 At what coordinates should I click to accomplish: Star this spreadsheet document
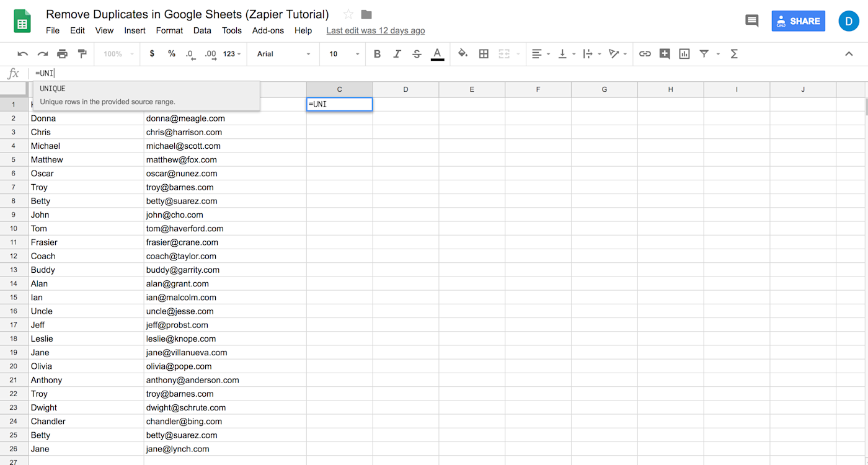(x=348, y=14)
